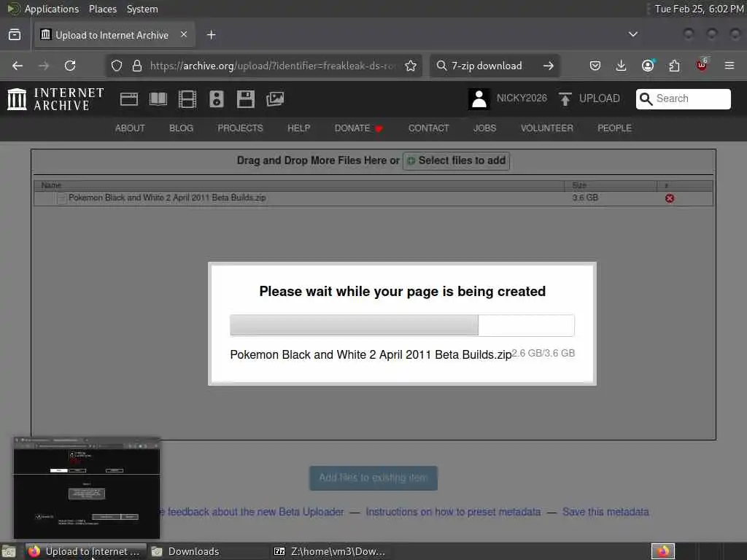
Task: Click the Pokemon zip filename in file table
Action: 167,198
